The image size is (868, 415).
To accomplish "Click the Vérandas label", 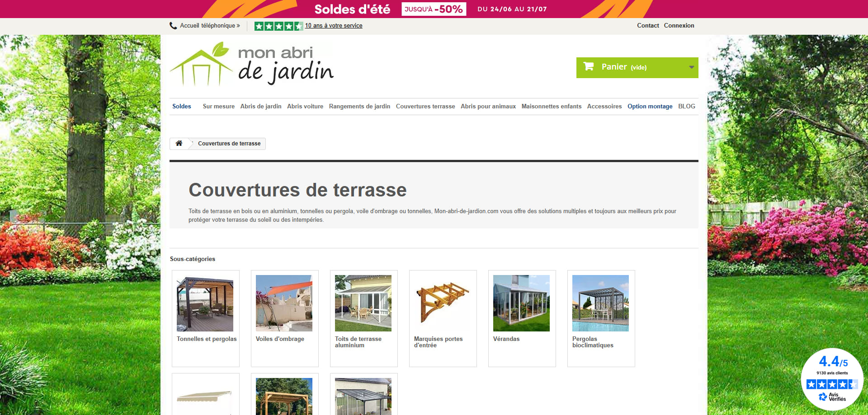I will point(506,339).
